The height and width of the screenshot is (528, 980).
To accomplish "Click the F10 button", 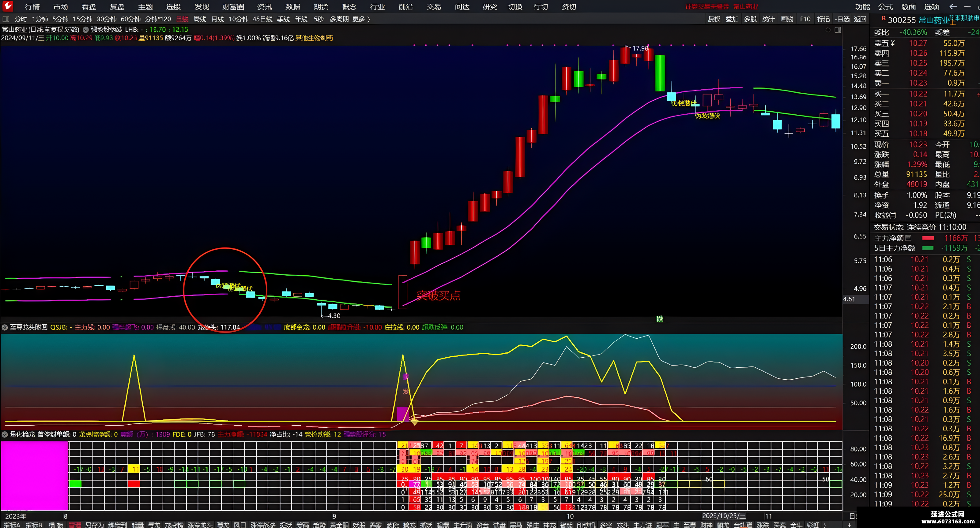I will click(x=805, y=19).
